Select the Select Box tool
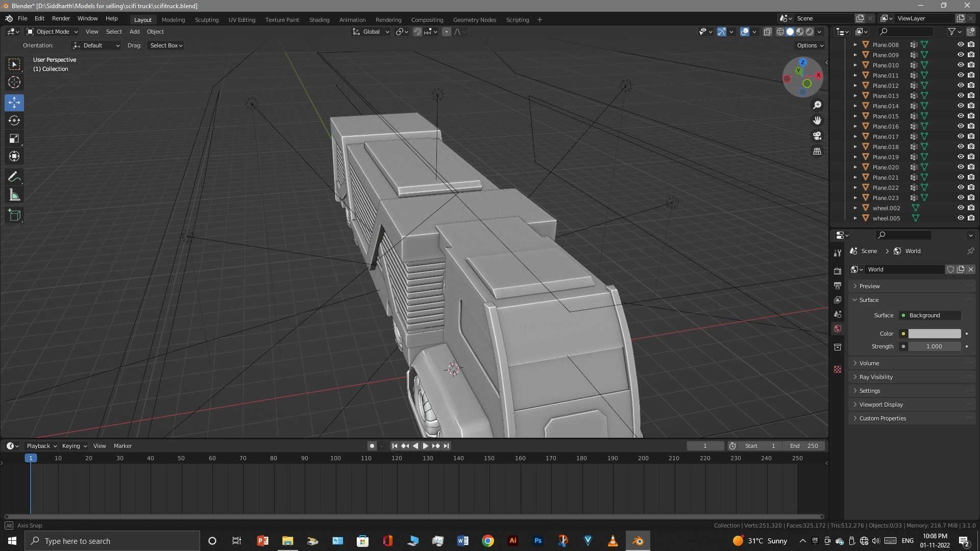 click(14, 64)
